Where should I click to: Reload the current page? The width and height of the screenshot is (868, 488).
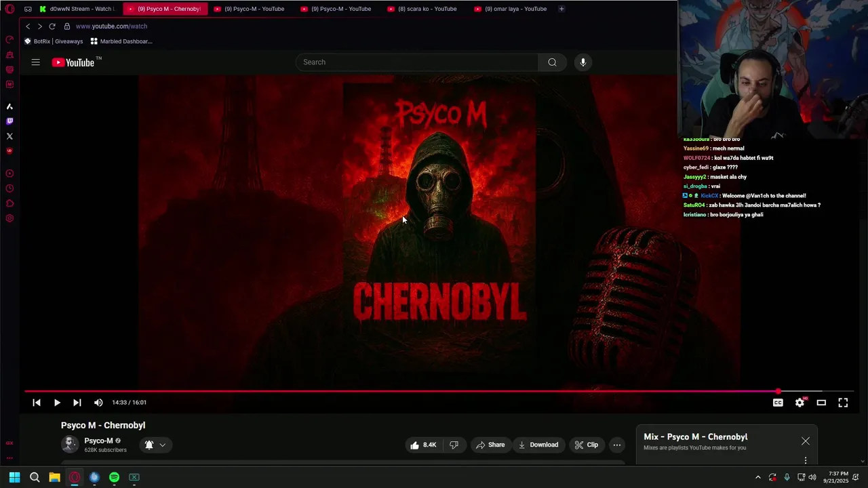[52, 26]
